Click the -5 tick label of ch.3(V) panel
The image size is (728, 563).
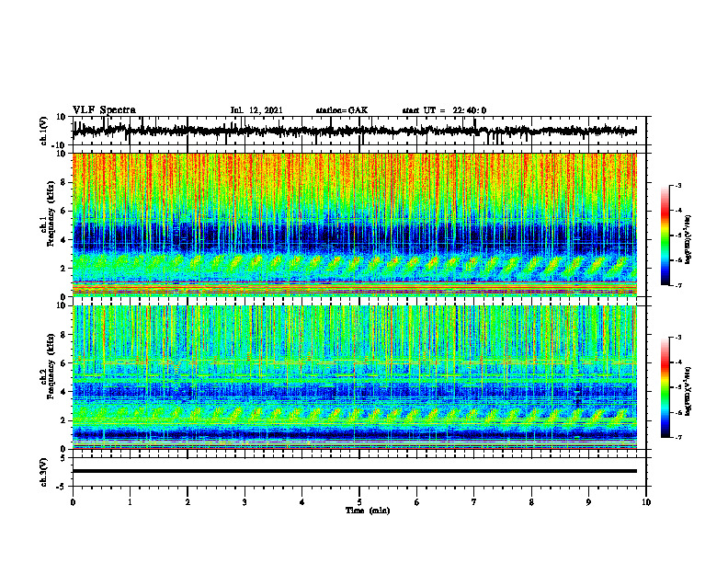(62, 487)
